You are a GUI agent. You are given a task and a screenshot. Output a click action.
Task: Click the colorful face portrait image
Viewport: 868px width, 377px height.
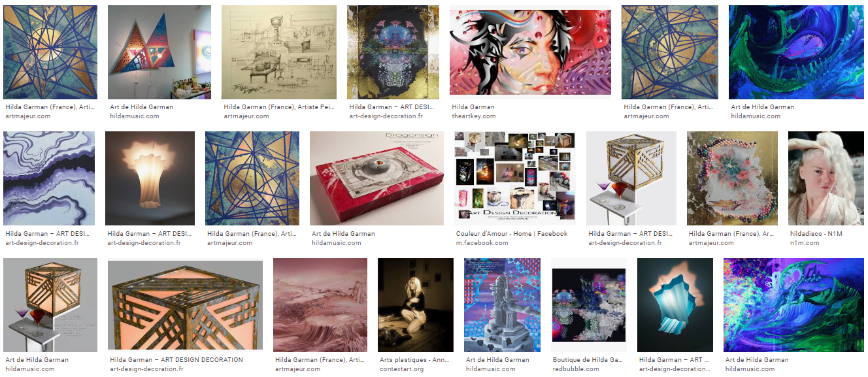pyautogui.click(x=530, y=52)
